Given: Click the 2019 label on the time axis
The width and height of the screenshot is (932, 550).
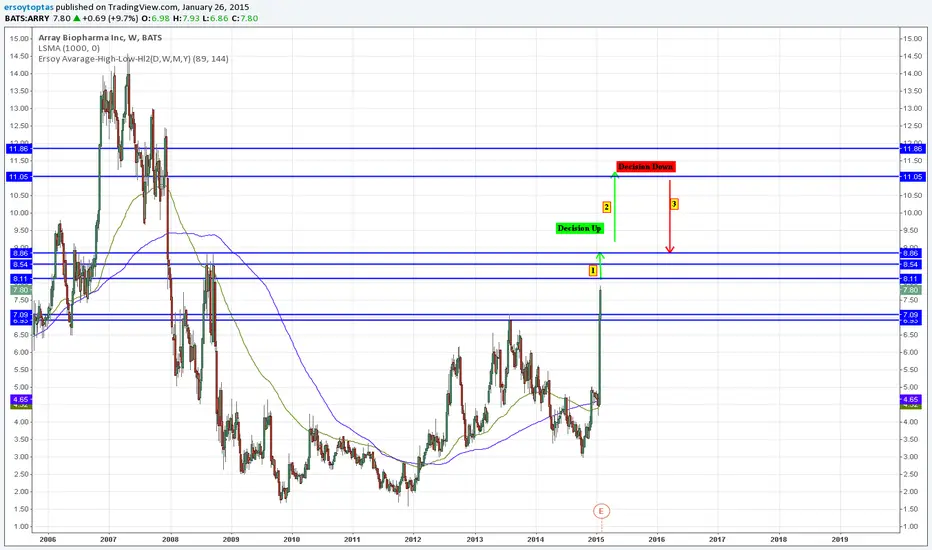Looking at the screenshot, I should coord(839,539).
